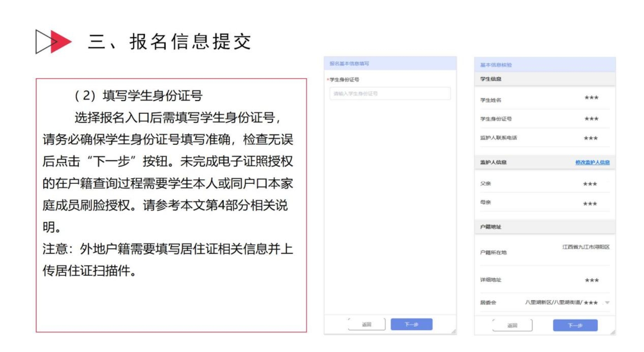The width and height of the screenshot is (644, 352).
Task: Select the 监护人联系电话 row
Action: [x=544, y=138]
